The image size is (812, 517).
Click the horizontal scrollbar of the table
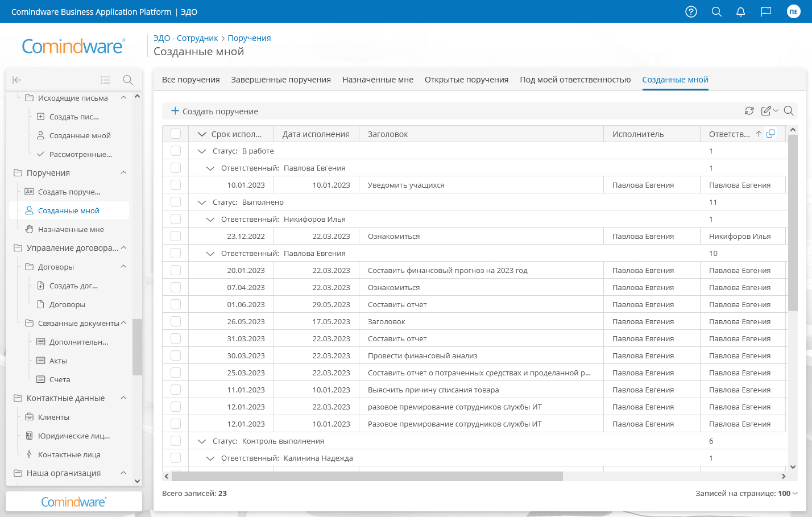click(x=367, y=476)
